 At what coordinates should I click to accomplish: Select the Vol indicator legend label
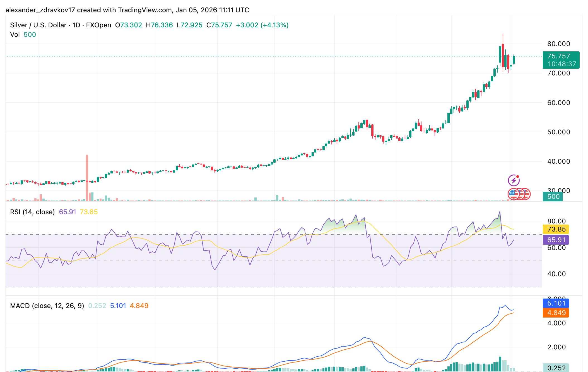tap(15, 35)
